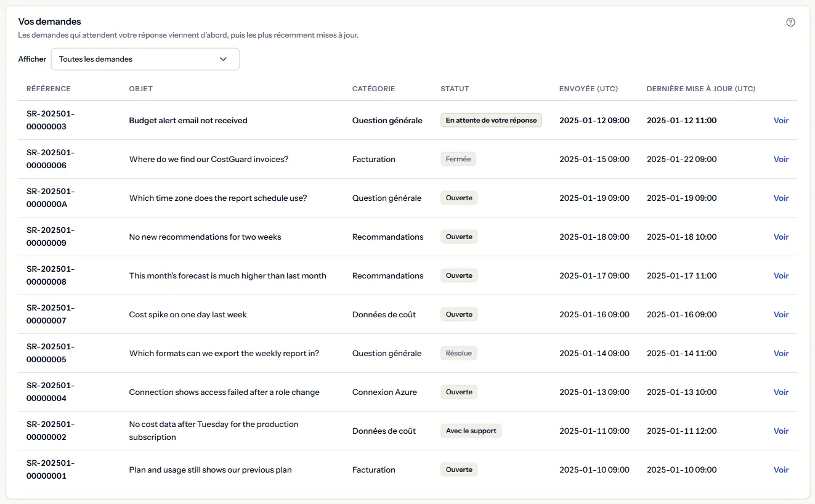Click the ENVOYÉE (UTC) column header
Viewport: 815px width, 504px height.
click(588, 89)
